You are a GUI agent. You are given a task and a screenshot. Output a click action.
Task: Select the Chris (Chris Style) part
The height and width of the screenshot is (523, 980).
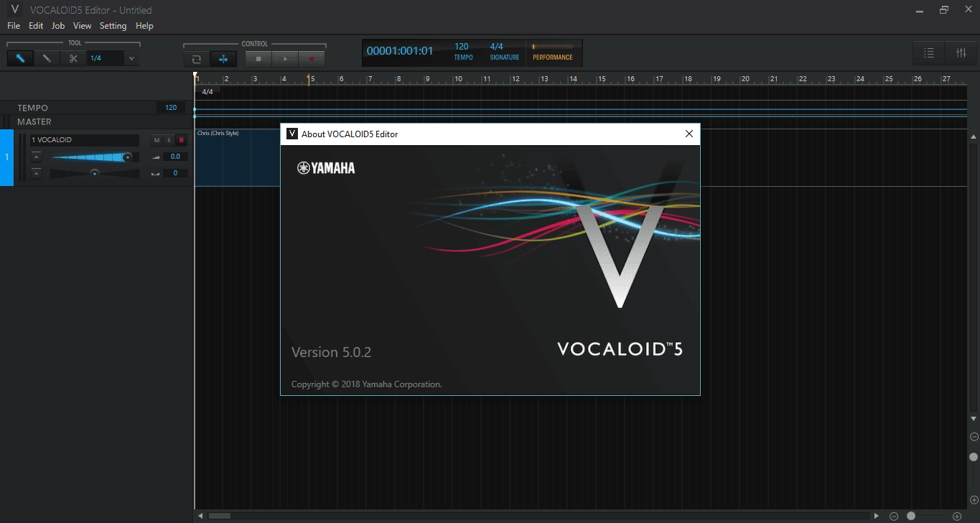(237, 158)
